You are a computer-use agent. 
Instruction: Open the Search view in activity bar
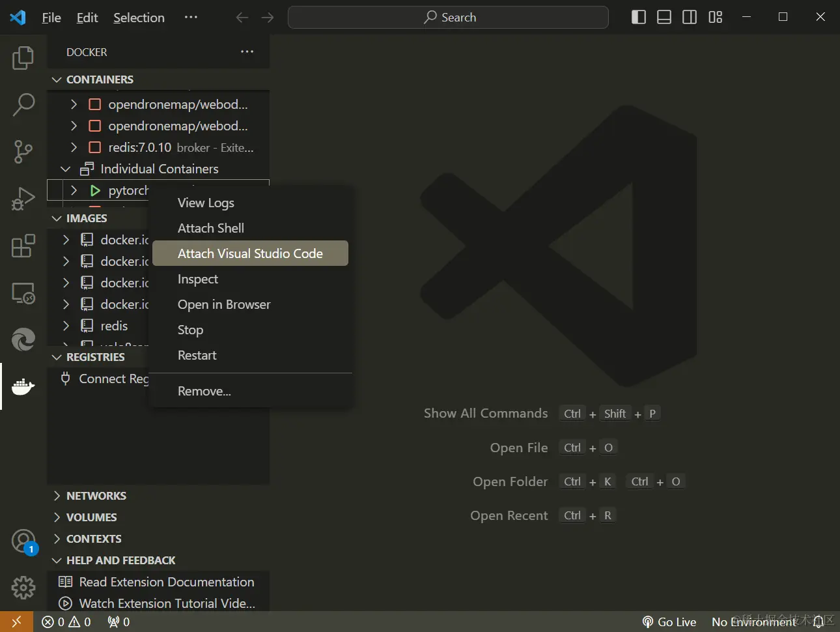(23, 104)
